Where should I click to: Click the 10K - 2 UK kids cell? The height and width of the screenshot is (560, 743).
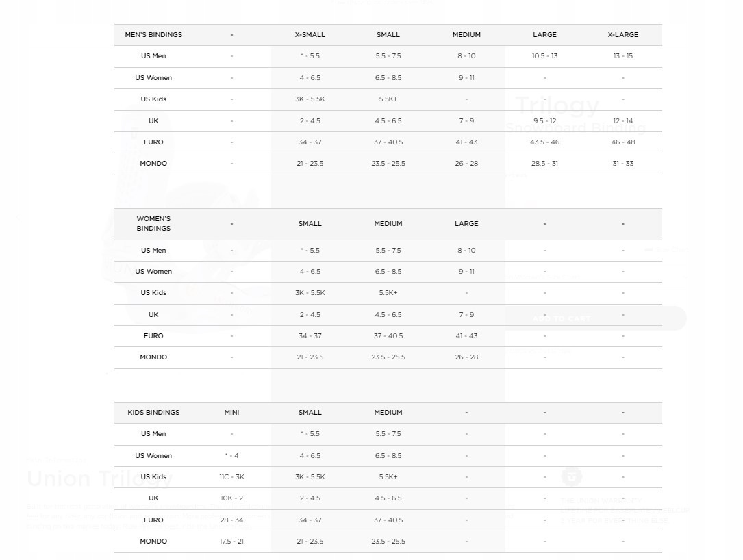pyautogui.click(x=231, y=498)
